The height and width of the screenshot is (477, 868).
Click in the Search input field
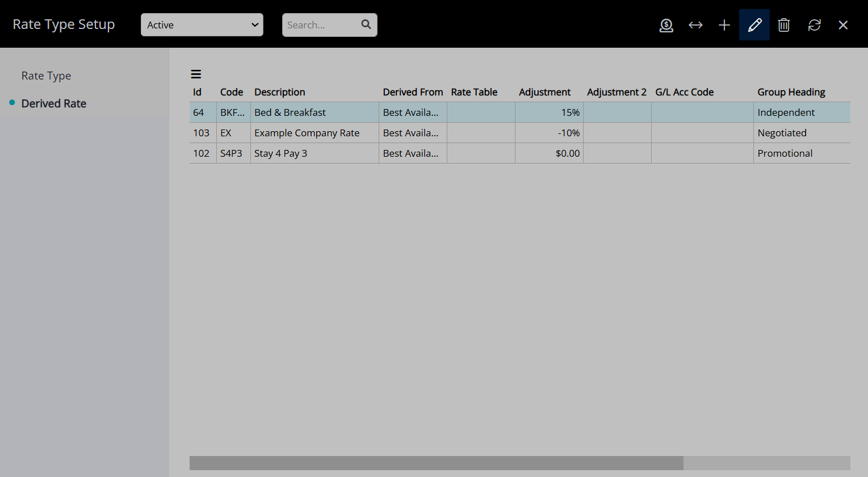click(x=321, y=25)
